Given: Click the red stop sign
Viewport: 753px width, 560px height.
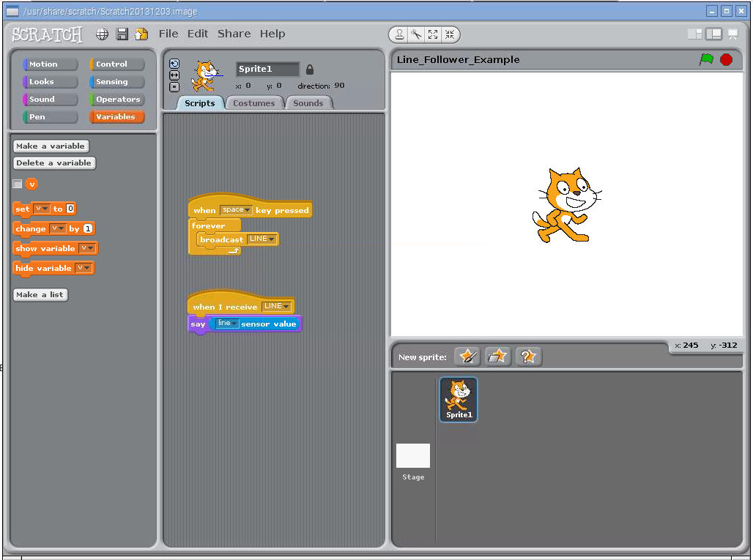Looking at the screenshot, I should 726,59.
